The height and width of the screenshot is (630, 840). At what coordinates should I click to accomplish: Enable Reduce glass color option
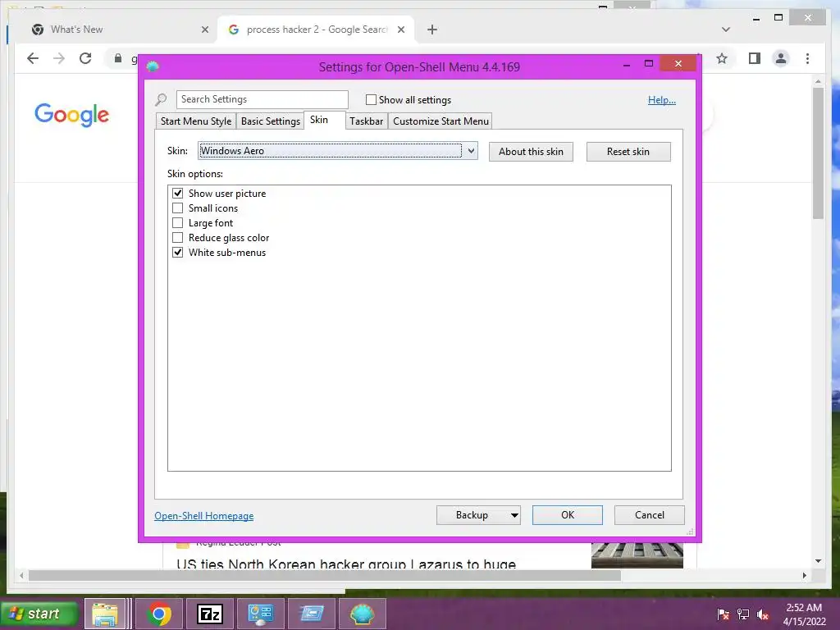(178, 238)
